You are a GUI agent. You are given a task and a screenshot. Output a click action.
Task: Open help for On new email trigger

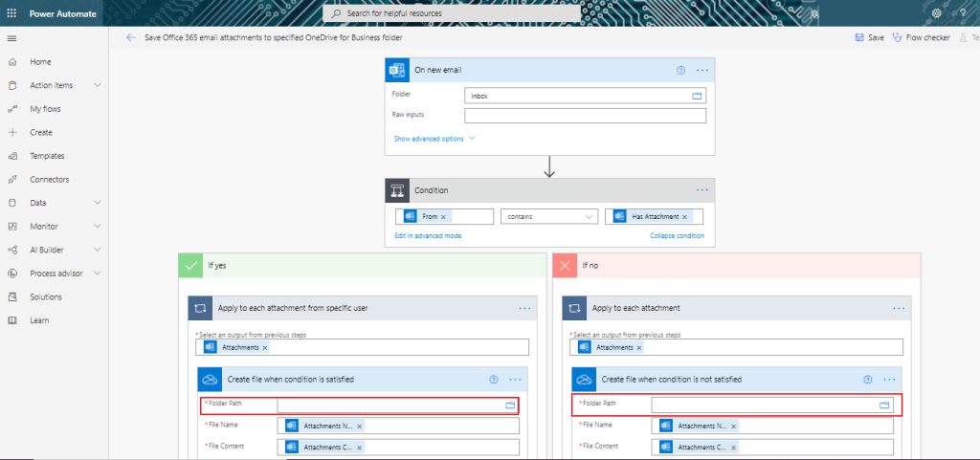[x=681, y=70]
